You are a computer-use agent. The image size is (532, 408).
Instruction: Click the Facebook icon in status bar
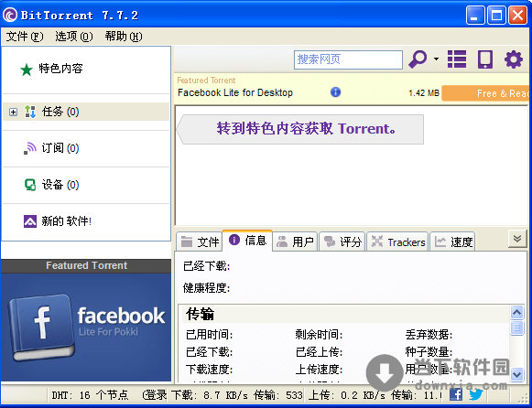tap(456, 394)
